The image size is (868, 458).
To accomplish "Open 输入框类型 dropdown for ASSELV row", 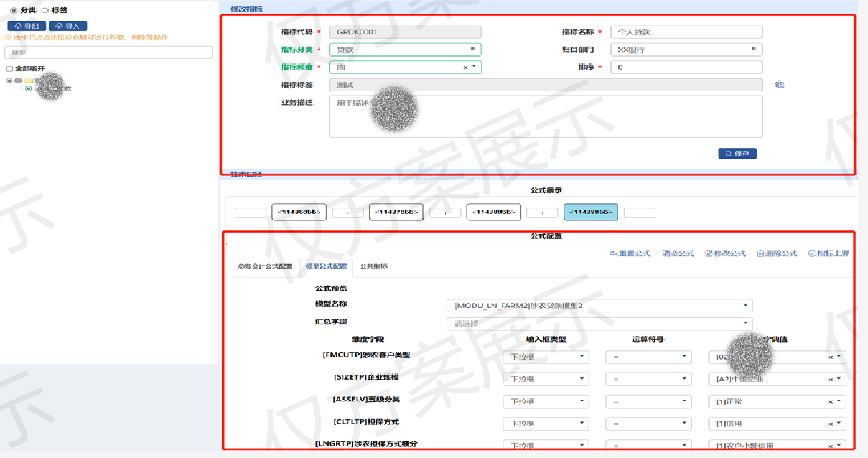I will pyautogui.click(x=546, y=401).
